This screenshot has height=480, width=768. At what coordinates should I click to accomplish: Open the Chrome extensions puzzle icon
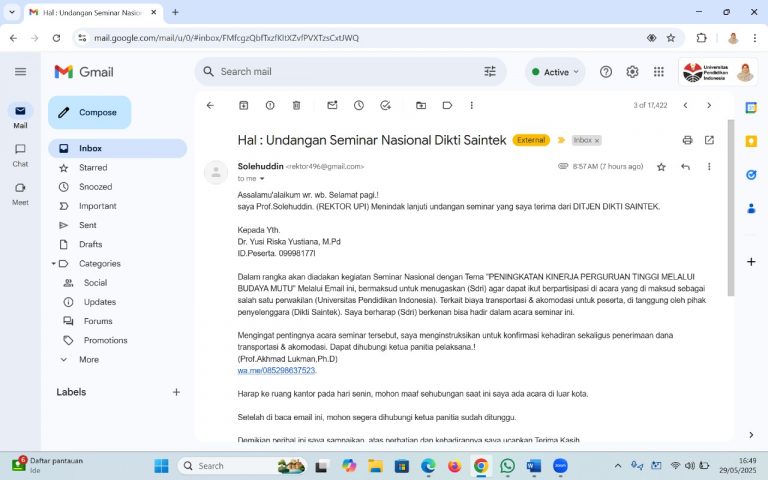click(701, 38)
